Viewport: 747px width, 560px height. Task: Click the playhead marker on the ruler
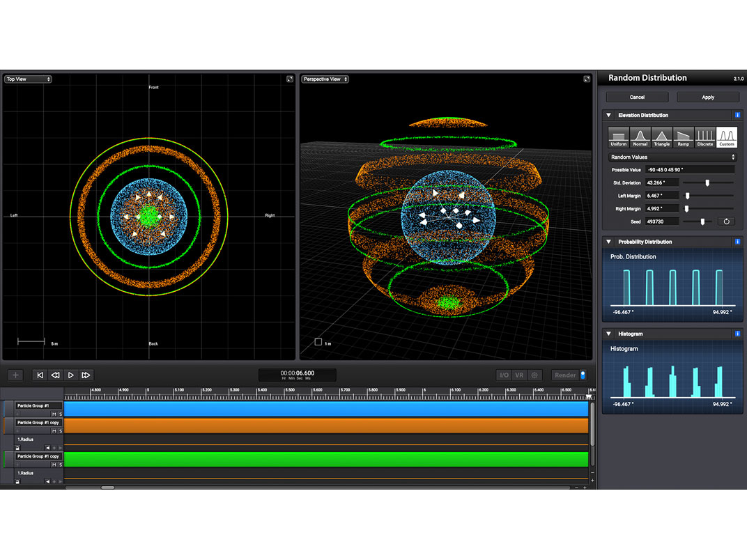click(589, 396)
